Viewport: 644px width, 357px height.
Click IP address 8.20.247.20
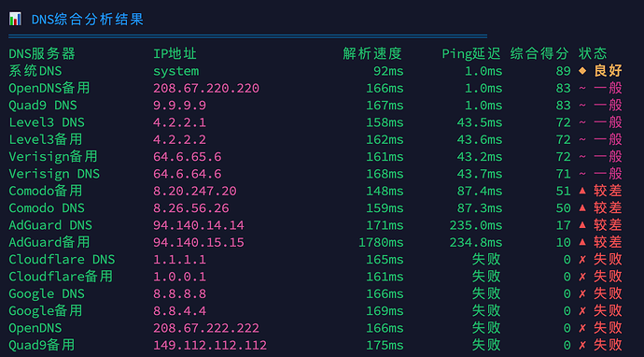coord(195,191)
